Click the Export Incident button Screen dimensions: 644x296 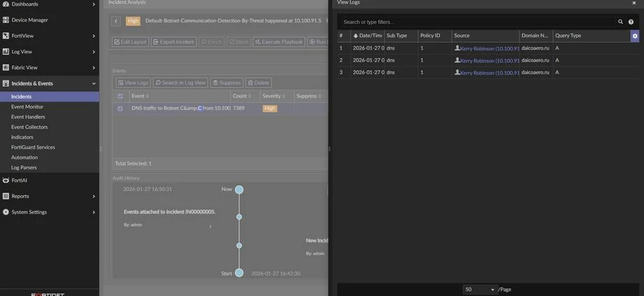(x=173, y=42)
